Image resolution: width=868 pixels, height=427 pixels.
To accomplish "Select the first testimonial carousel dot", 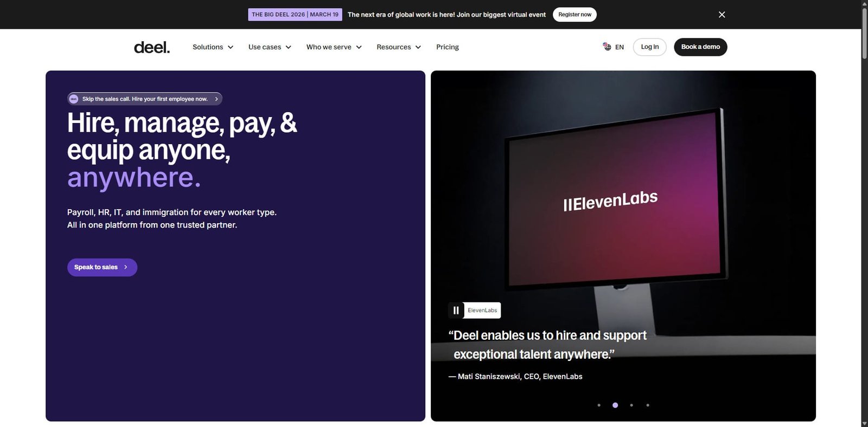I will click(599, 405).
